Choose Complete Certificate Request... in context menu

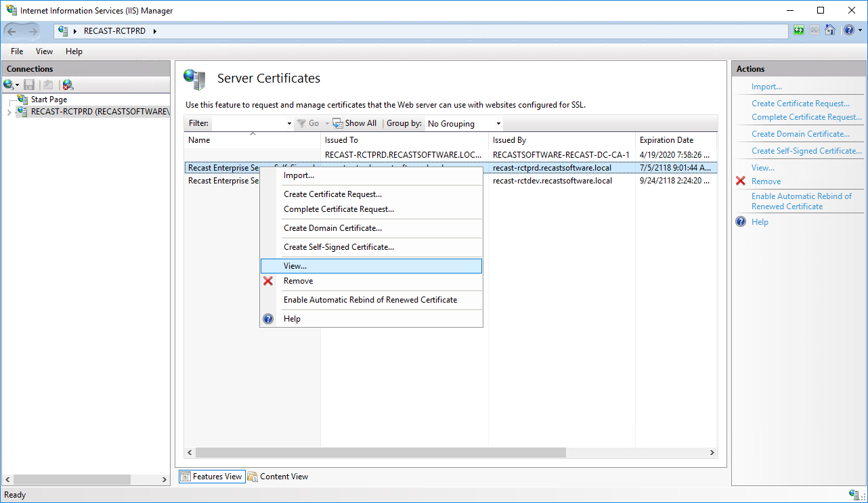[371, 209]
